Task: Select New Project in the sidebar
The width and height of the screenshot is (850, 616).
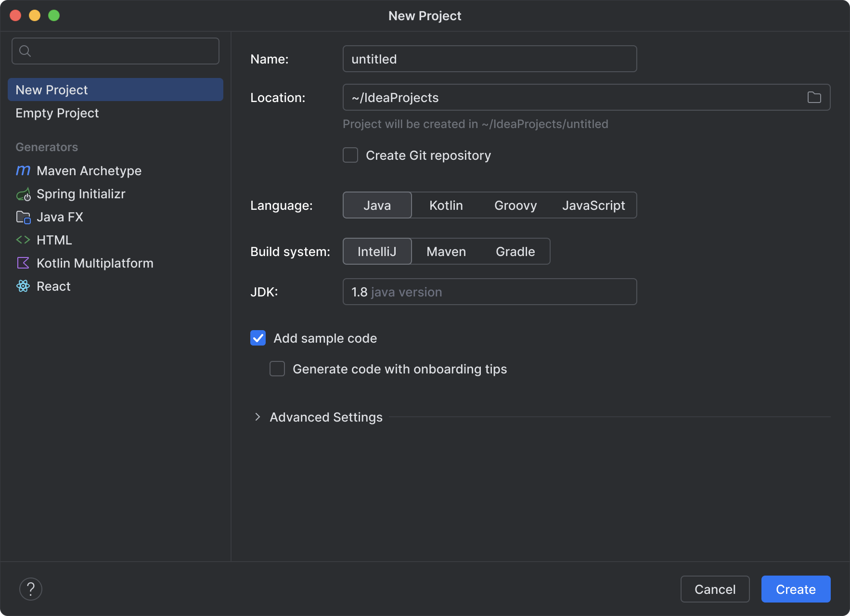Action: 52,90
